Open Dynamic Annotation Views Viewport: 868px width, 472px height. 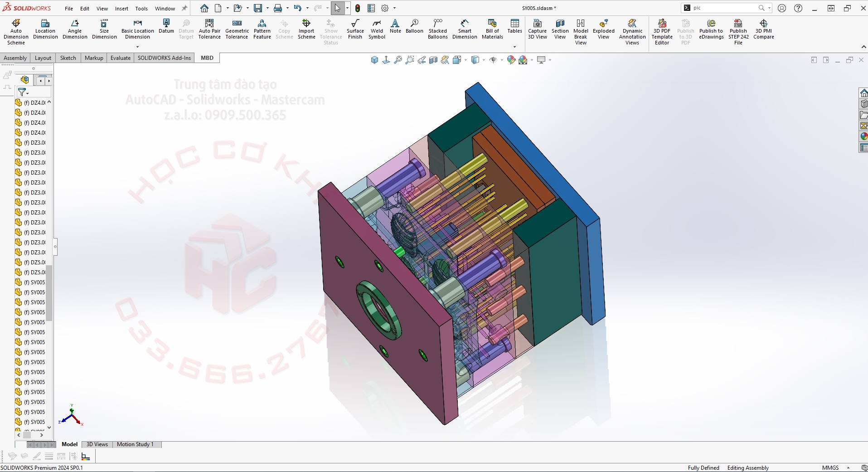[632, 32]
